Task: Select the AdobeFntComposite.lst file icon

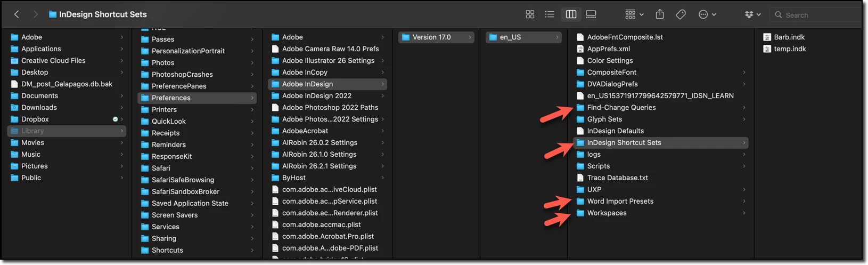Action: [580, 37]
